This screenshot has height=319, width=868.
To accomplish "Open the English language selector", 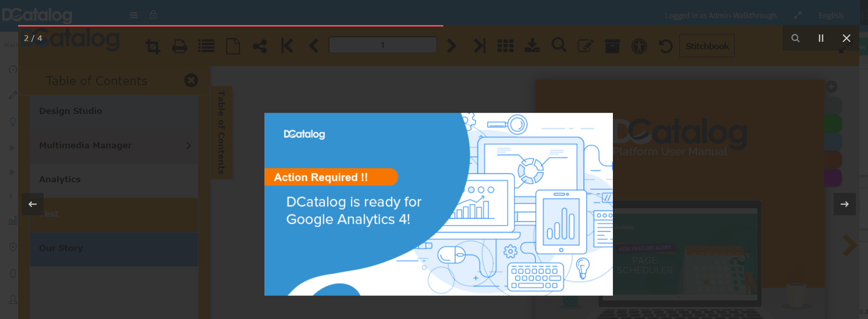I will (831, 15).
